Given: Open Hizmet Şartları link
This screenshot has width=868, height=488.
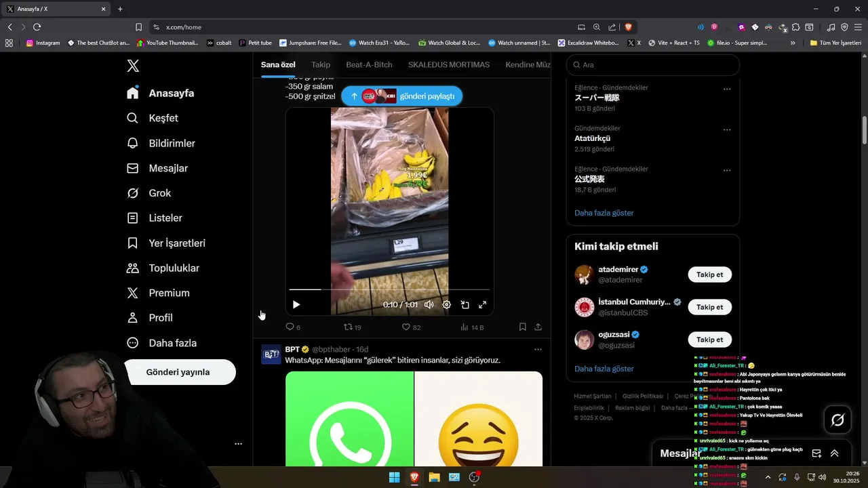Looking at the screenshot, I should click(x=593, y=396).
